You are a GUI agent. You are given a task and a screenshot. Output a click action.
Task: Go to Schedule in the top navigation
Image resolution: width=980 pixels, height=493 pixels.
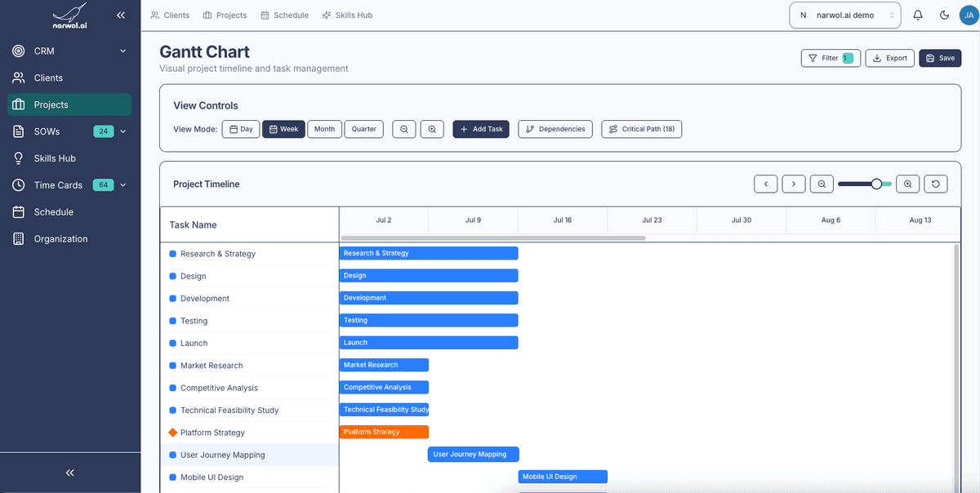pyautogui.click(x=284, y=15)
